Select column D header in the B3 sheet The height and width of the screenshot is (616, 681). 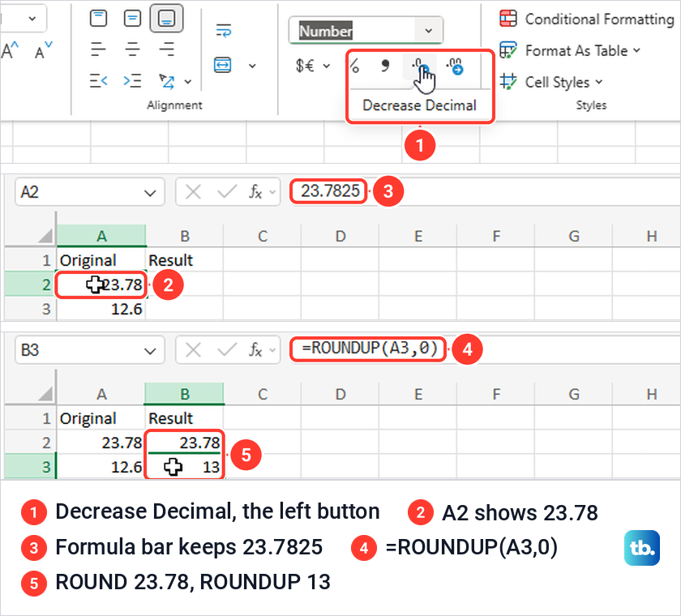[x=340, y=394]
